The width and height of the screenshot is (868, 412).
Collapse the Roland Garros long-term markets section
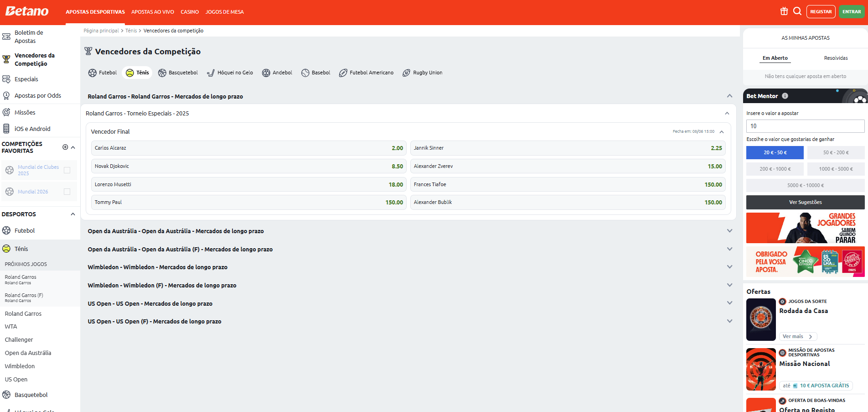pyautogui.click(x=729, y=96)
